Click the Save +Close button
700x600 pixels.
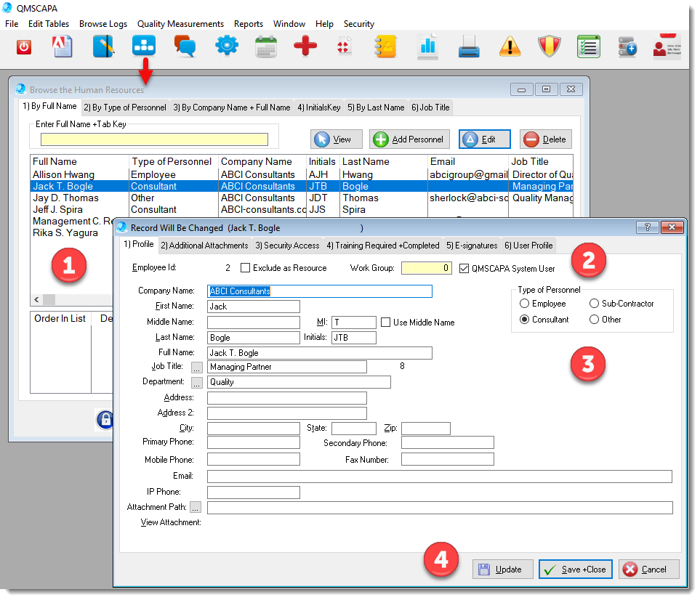[576, 569]
